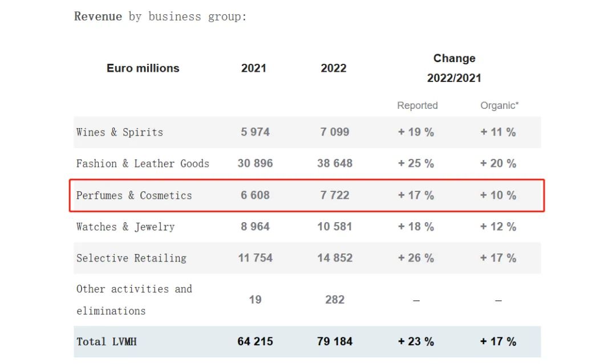Click Perfumes & Cosmetics 2022 value 7 722
The height and width of the screenshot is (364, 616).
point(335,195)
